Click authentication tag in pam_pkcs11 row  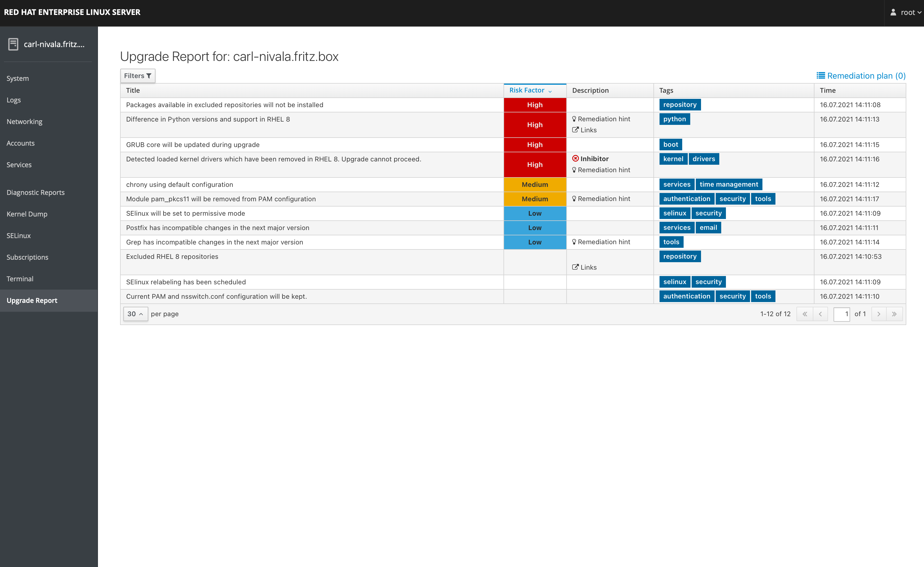pyautogui.click(x=687, y=199)
